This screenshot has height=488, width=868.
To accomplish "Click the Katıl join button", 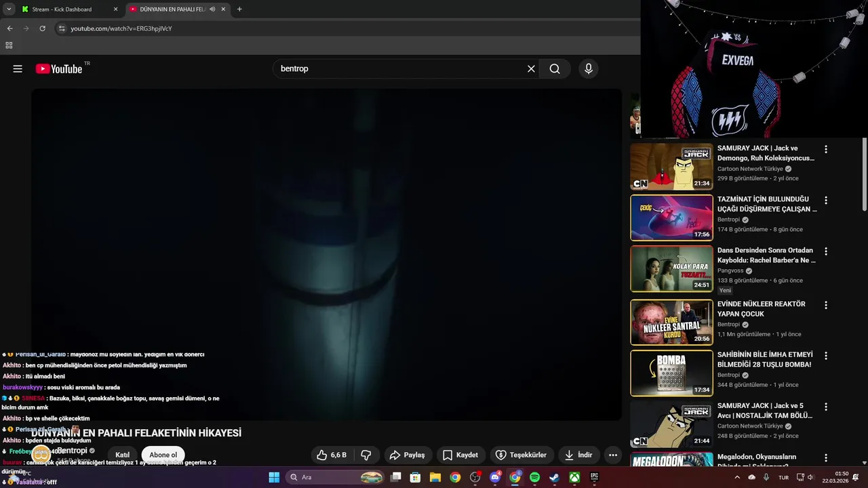I will pyautogui.click(x=123, y=455).
